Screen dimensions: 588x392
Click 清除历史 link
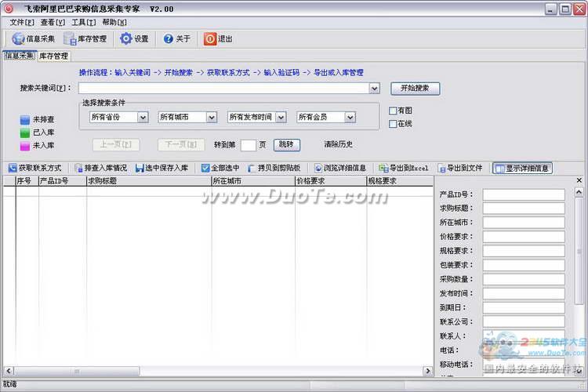338,144
